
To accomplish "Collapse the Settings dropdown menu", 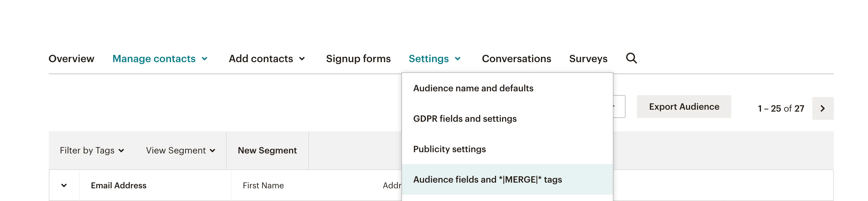I will [434, 59].
